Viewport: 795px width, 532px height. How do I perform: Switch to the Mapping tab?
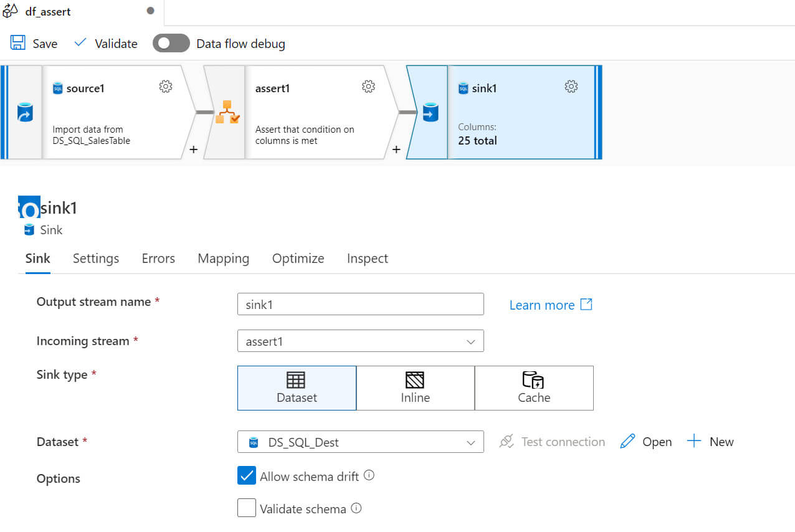(223, 259)
